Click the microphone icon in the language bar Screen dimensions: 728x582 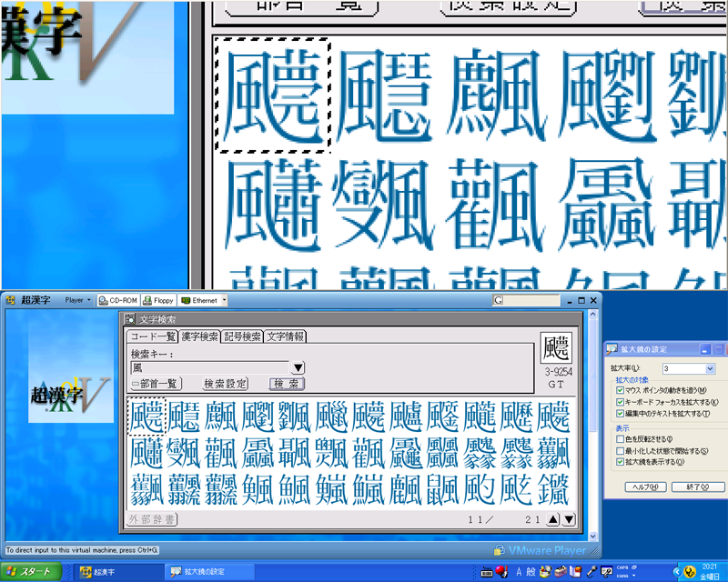point(592,571)
